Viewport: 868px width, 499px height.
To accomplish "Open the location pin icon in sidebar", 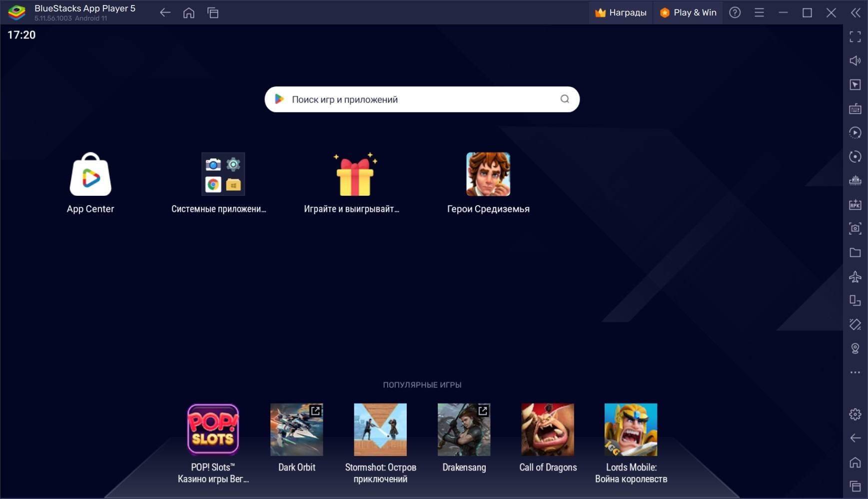I will (855, 348).
